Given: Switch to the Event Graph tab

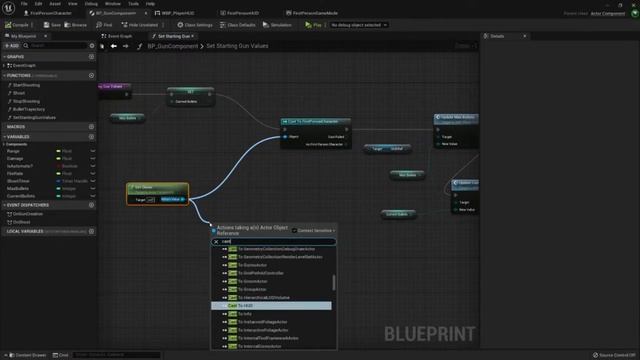Looking at the screenshot, I should [117, 36].
